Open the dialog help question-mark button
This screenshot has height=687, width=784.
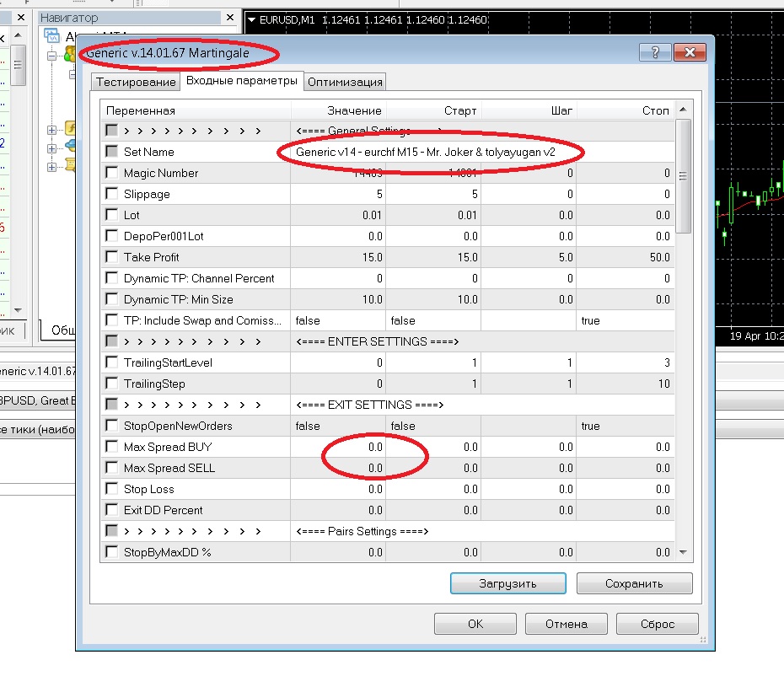click(x=654, y=52)
